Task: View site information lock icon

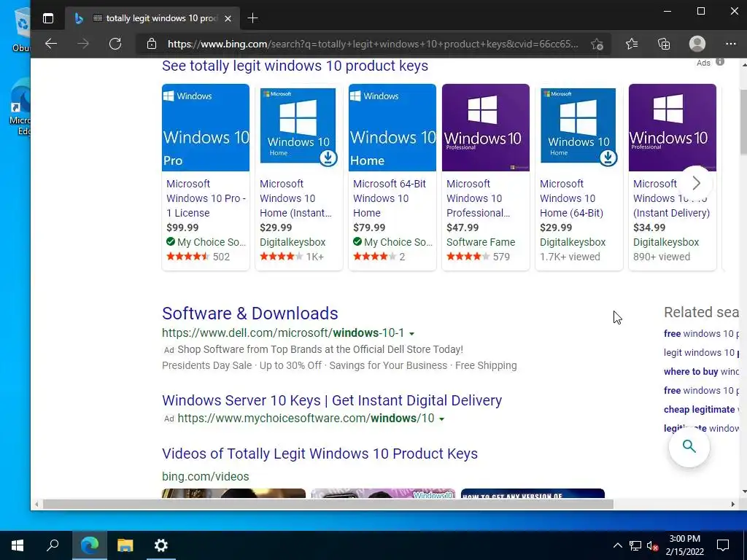Action: pyautogui.click(x=152, y=44)
